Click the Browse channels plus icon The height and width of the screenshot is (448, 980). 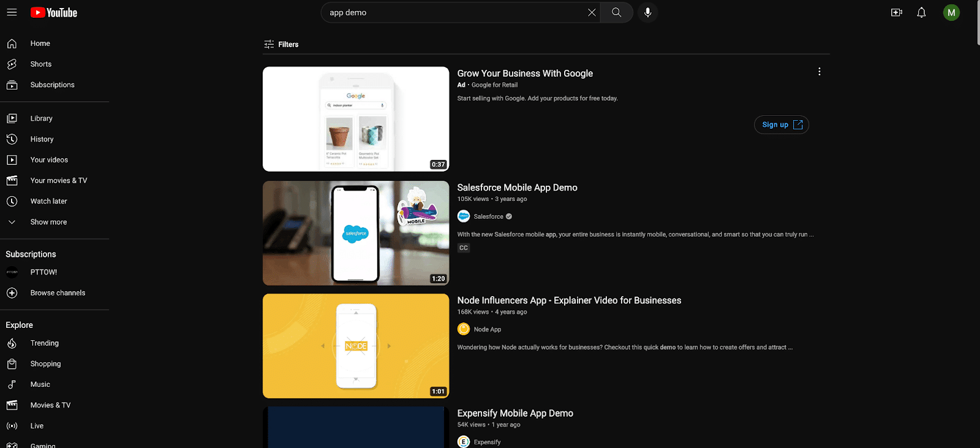click(12, 293)
